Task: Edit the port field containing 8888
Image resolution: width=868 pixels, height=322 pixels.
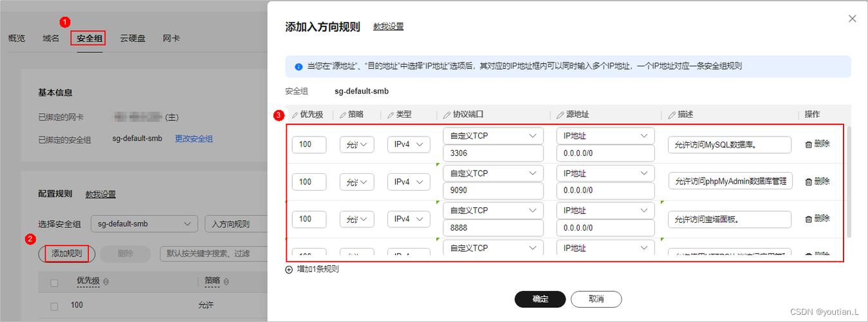Action: (x=494, y=228)
